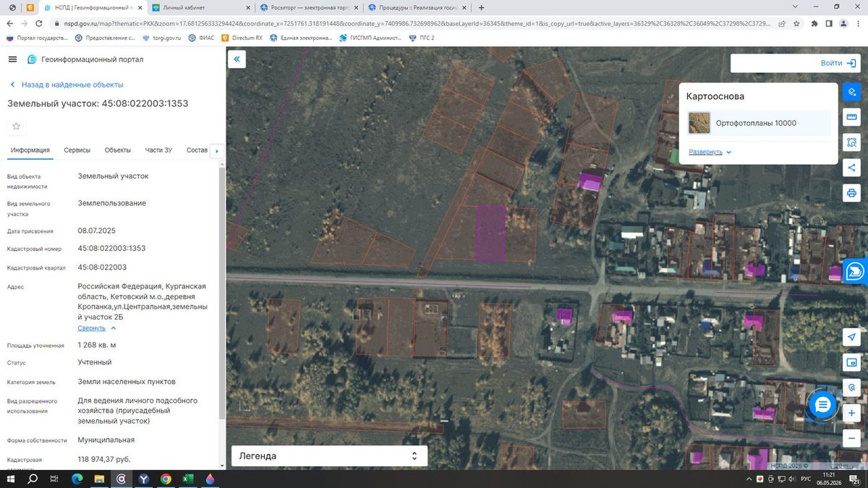The width and height of the screenshot is (868, 488).
Task: Open Windows Start menu
Action: 10,479
